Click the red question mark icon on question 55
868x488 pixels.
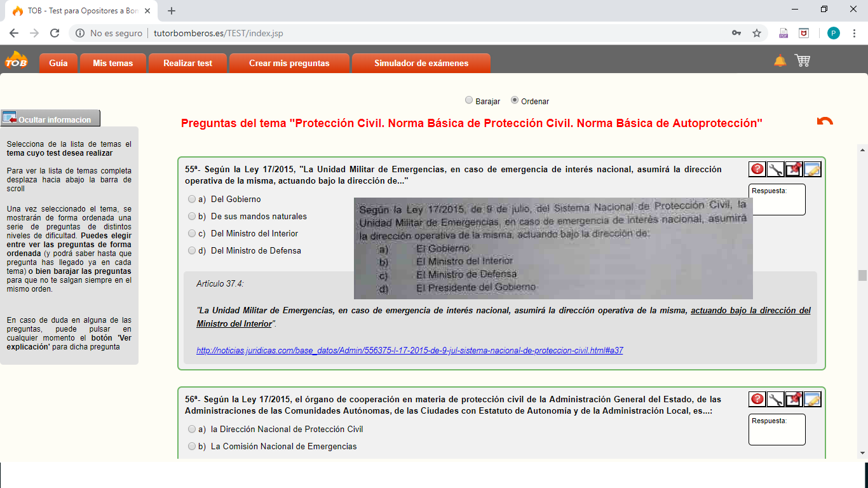[x=757, y=169]
